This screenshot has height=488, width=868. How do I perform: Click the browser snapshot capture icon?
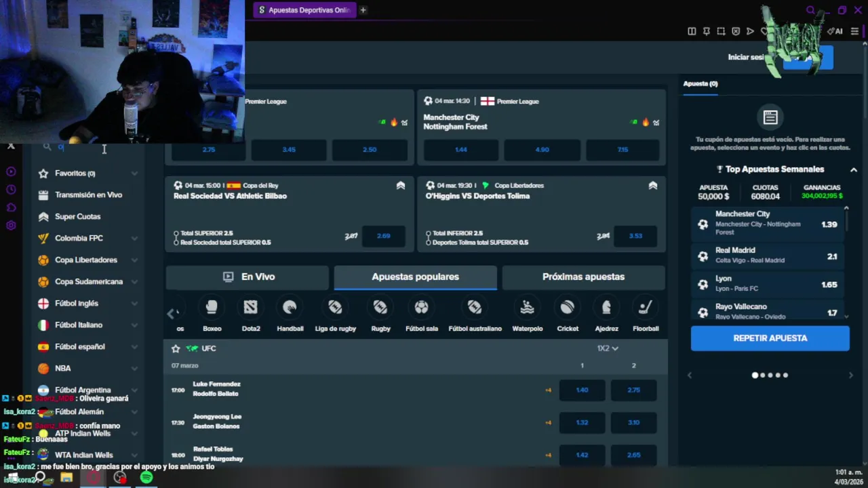click(721, 31)
